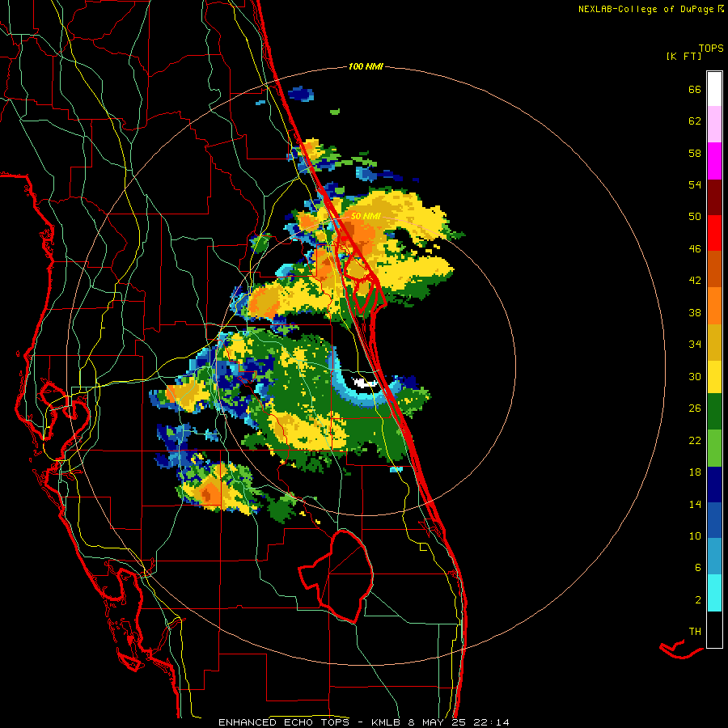The height and width of the screenshot is (728, 728).
Task: Click the 34 legend value
Action: (695, 345)
